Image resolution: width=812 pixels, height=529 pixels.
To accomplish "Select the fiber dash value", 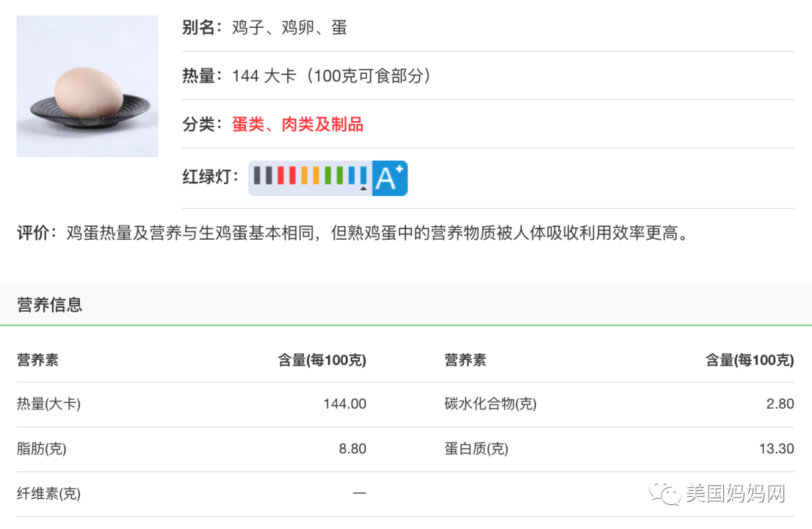I will 359,493.
